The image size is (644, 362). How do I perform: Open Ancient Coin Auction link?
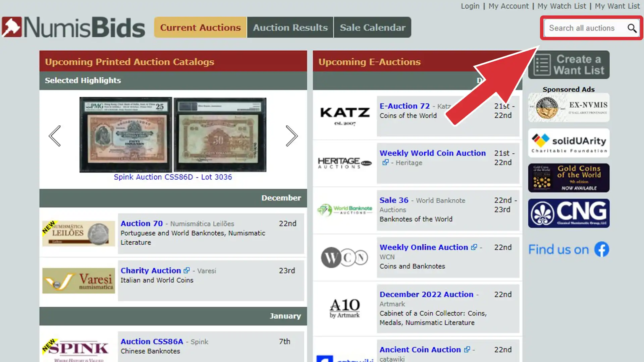point(420,349)
